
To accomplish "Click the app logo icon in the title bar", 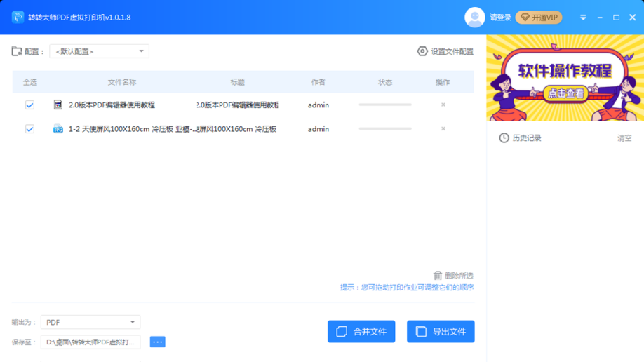I will (18, 18).
